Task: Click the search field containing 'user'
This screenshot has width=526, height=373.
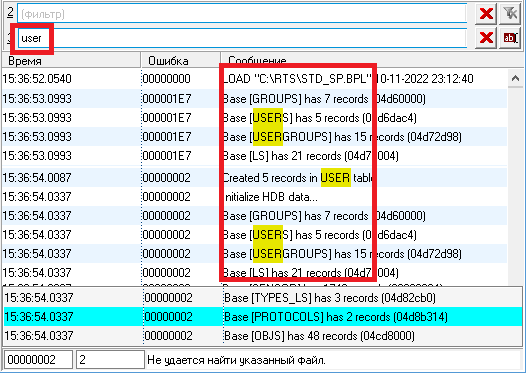Action: 242,38
